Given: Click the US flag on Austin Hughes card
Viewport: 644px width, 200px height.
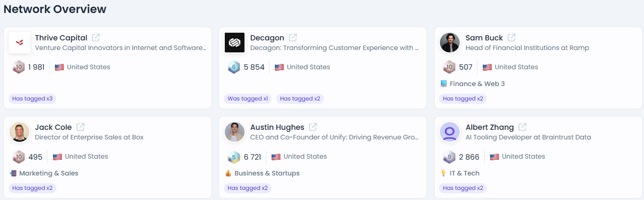Looking at the screenshot, I should pyautogui.click(x=276, y=157).
